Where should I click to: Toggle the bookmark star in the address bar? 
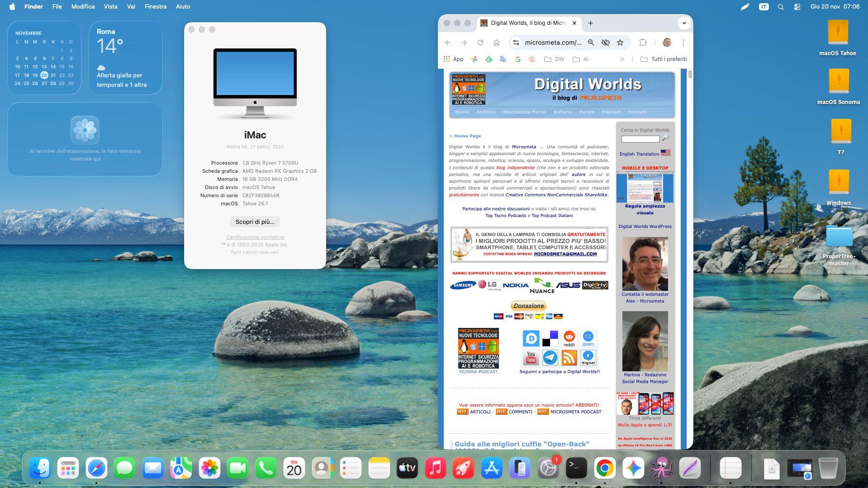620,42
